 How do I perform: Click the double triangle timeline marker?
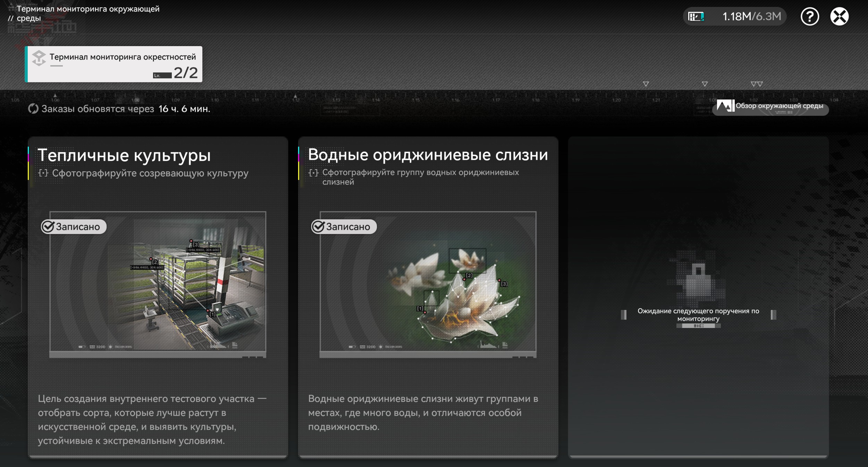(x=757, y=84)
